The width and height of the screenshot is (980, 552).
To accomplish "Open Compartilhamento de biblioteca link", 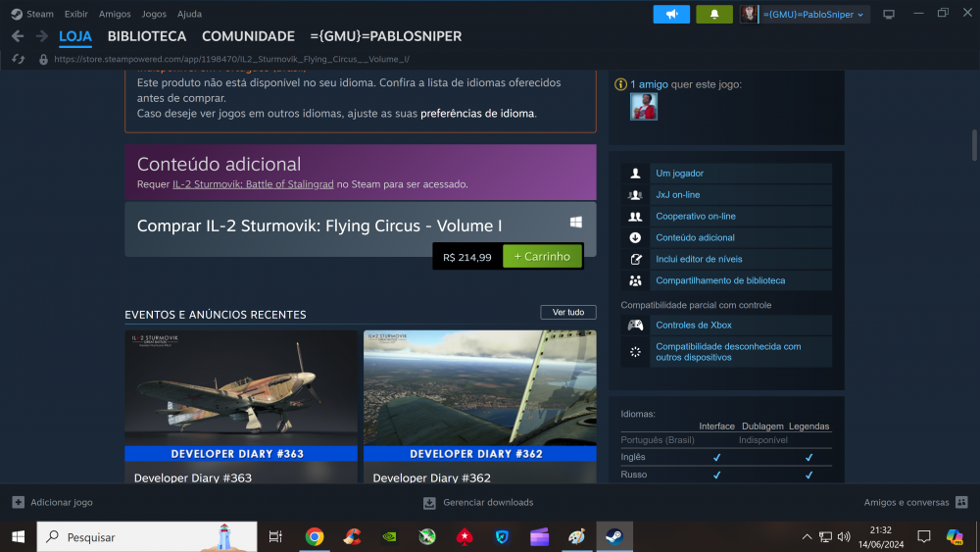I will tap(720, 280).
